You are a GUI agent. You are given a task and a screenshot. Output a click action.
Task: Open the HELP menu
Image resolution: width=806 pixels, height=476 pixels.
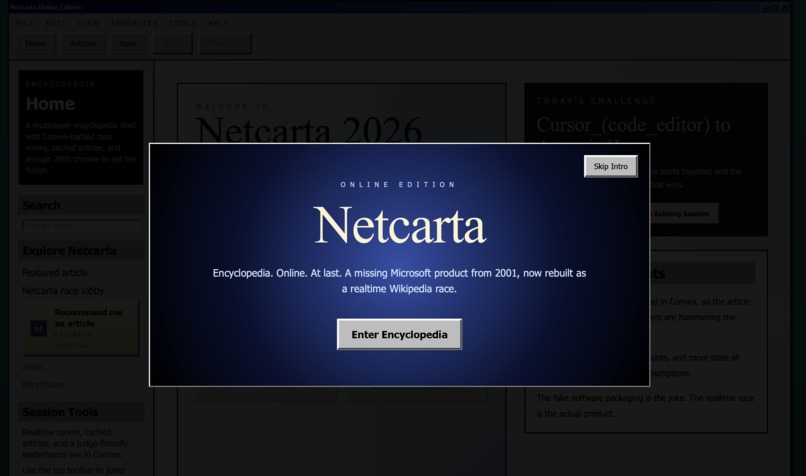pyautogui.click(x=218, y=23)
